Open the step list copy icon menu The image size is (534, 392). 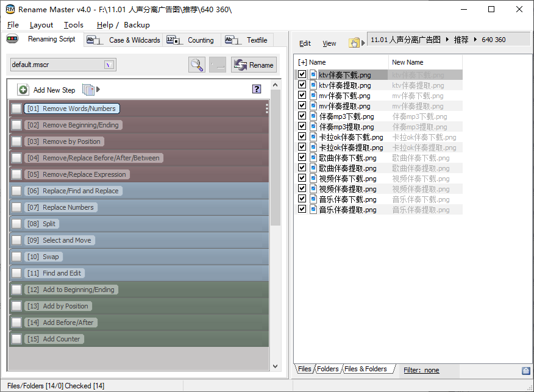tap(89, 90)
